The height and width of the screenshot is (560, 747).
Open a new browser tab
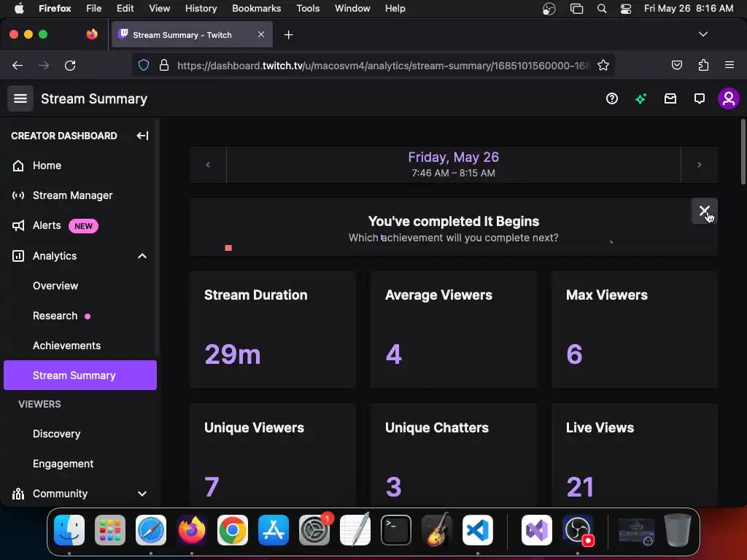tap(288, 35)
